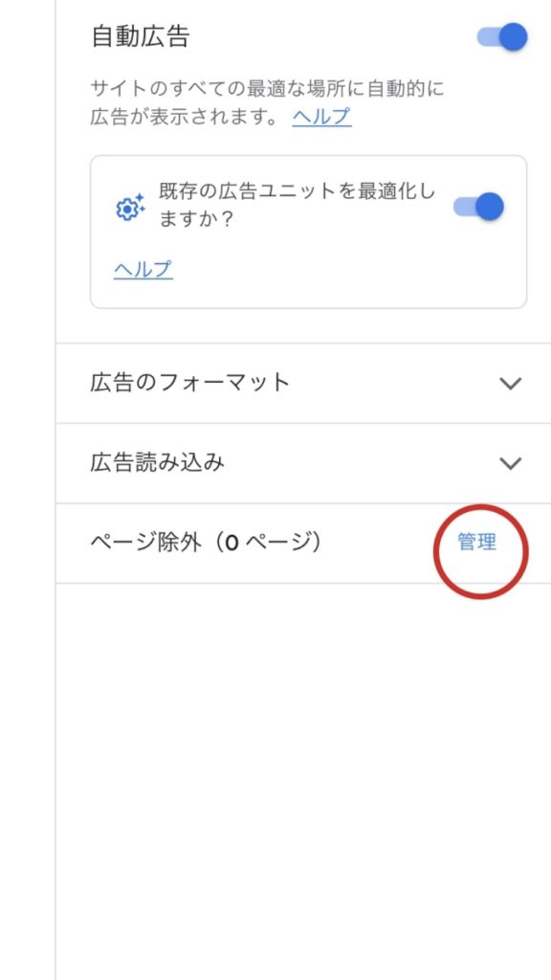Click the vertical divider line at the left
551x980 pixels.
coord(55,490)
